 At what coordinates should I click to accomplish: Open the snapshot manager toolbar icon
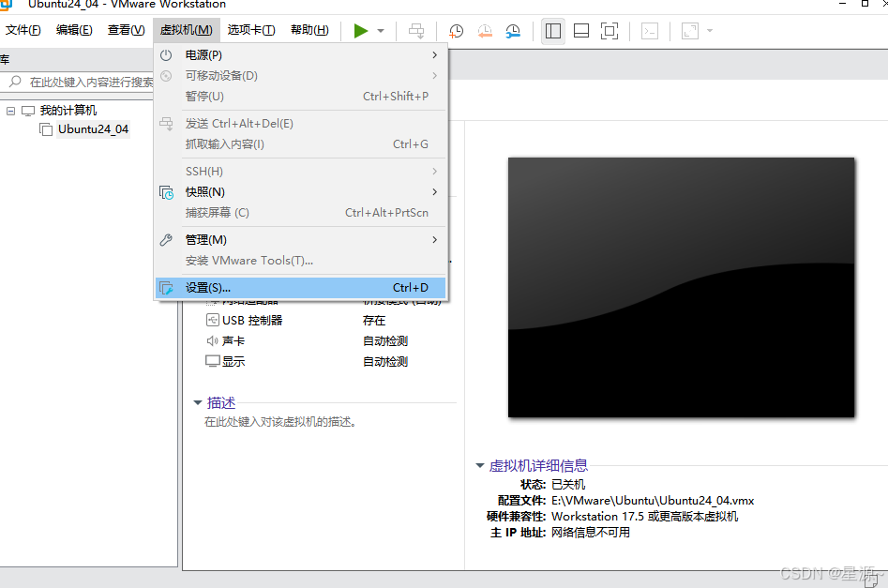(x=513, y=31)
